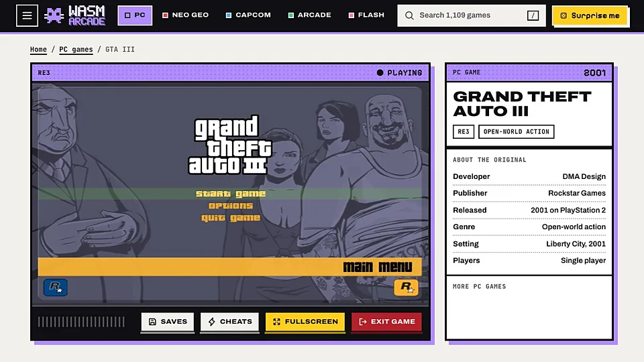Select options in the game menu

[230, 206]
